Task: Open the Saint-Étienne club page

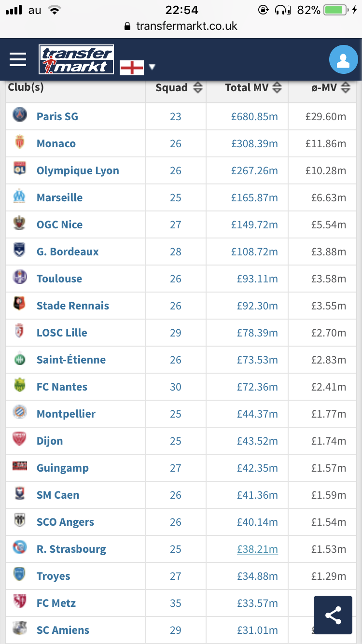Action: pyautogui.click(x=71, y=360)
